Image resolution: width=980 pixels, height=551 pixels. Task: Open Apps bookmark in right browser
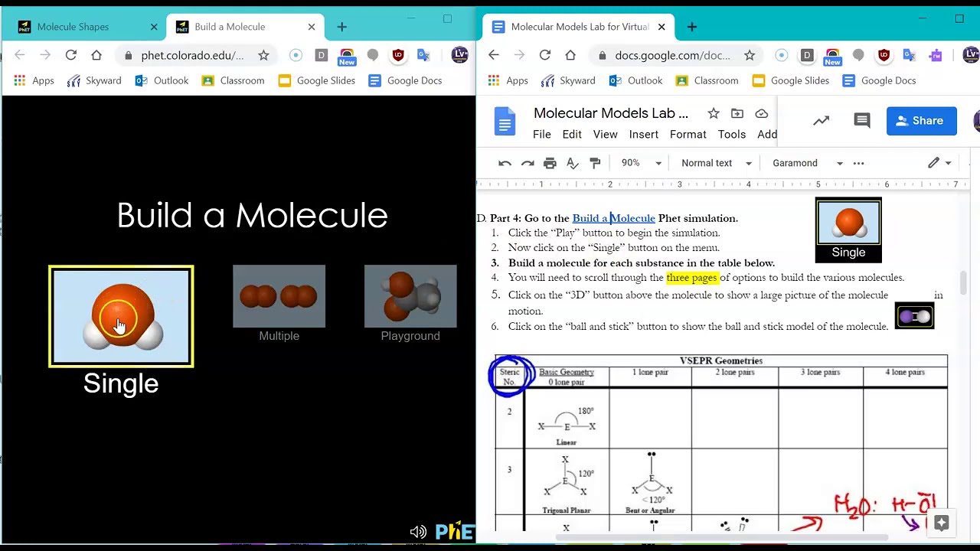508,80
